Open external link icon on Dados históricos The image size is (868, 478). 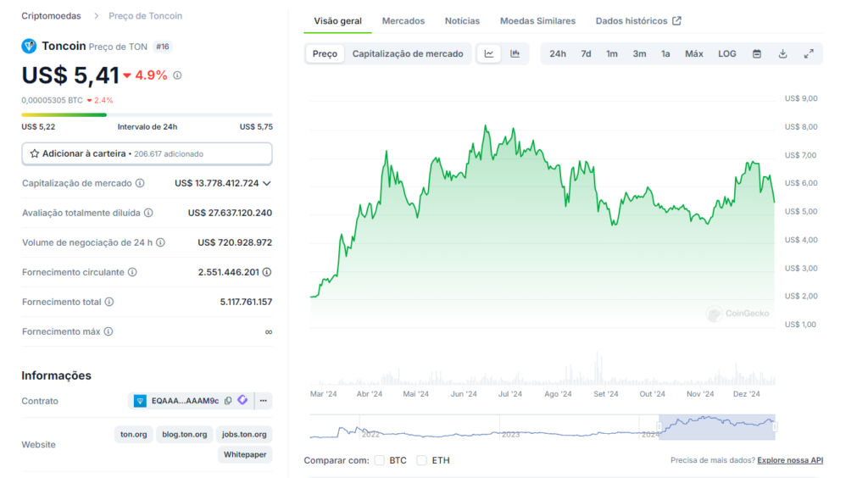tap(676, 21)
